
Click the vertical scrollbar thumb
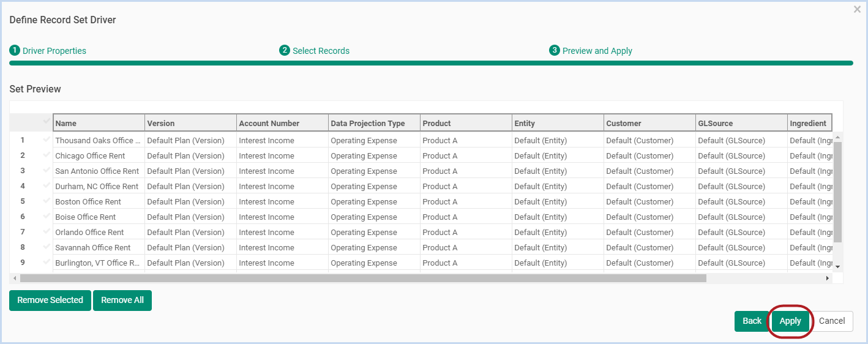(838, 192)
